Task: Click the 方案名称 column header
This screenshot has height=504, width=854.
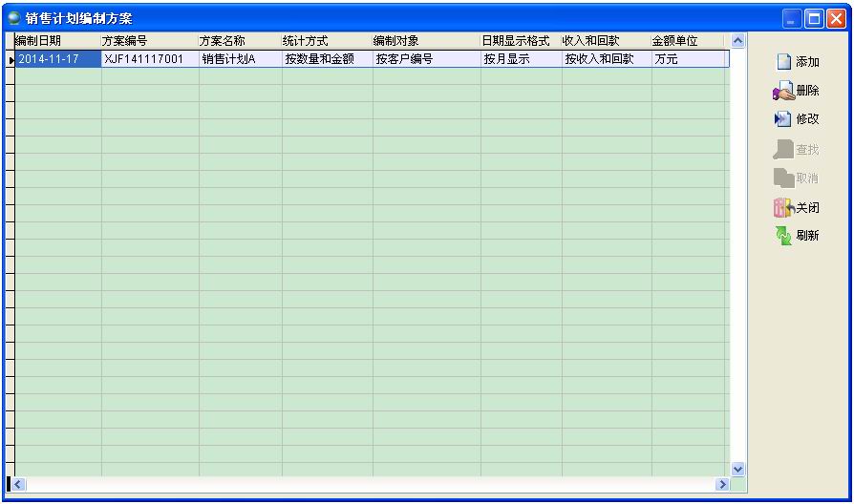Action: pos(240,41)
